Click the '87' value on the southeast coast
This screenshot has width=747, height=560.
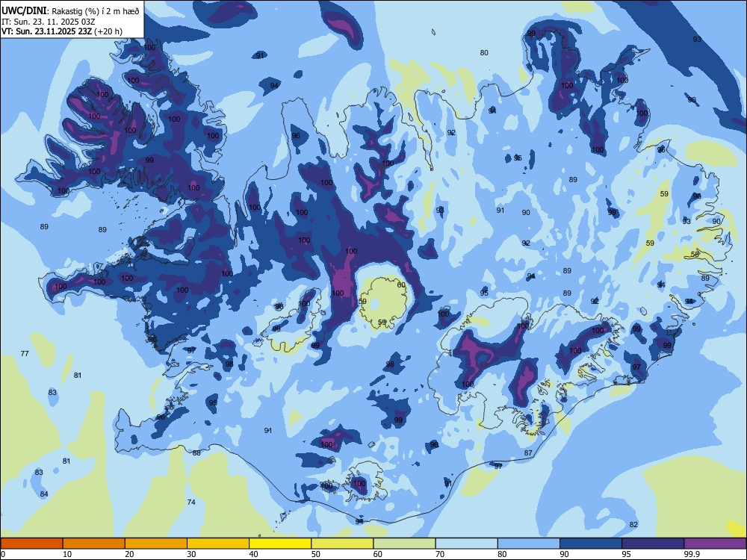pyautogui.click(x=528, y=452)
